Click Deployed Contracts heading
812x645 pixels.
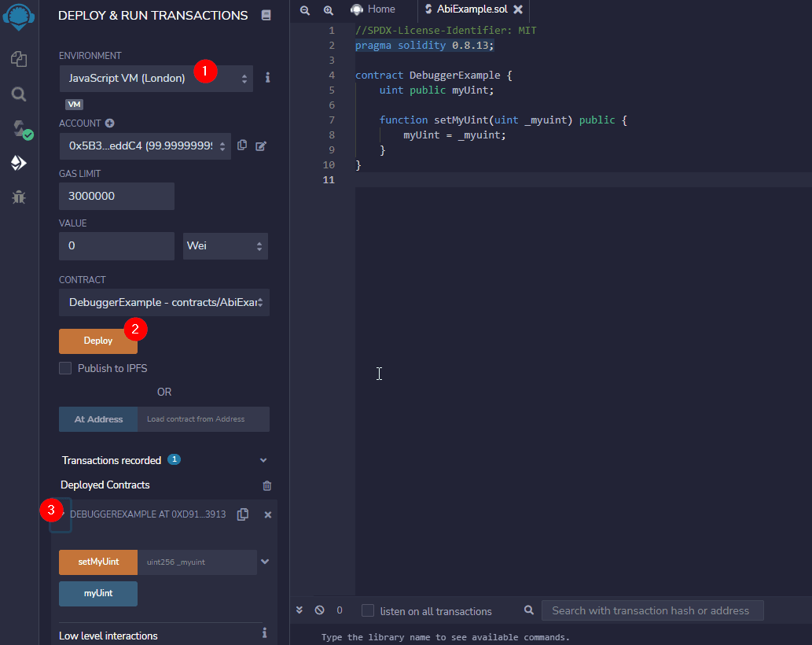pos(105,485)
